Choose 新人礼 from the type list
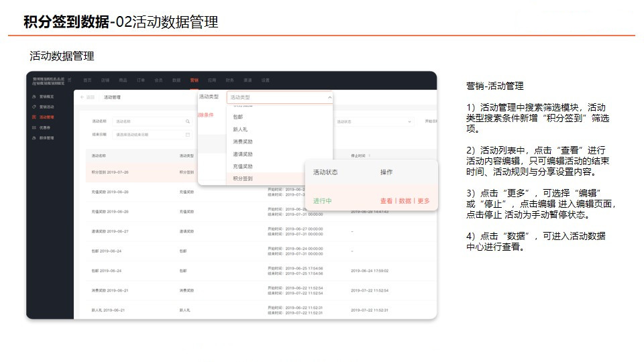The image size is (644, 362). (279, 129)
